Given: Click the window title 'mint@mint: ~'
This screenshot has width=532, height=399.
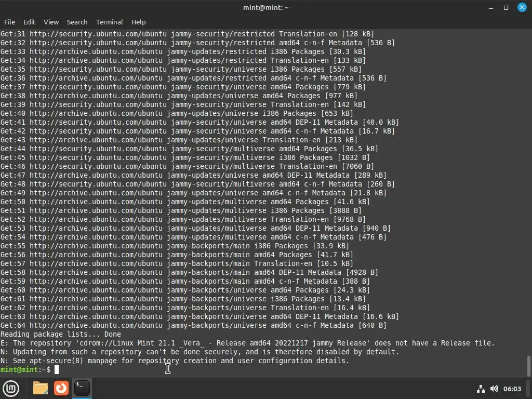Looking at the screenshot, I should pyautogui.click(x=265, y=7).
